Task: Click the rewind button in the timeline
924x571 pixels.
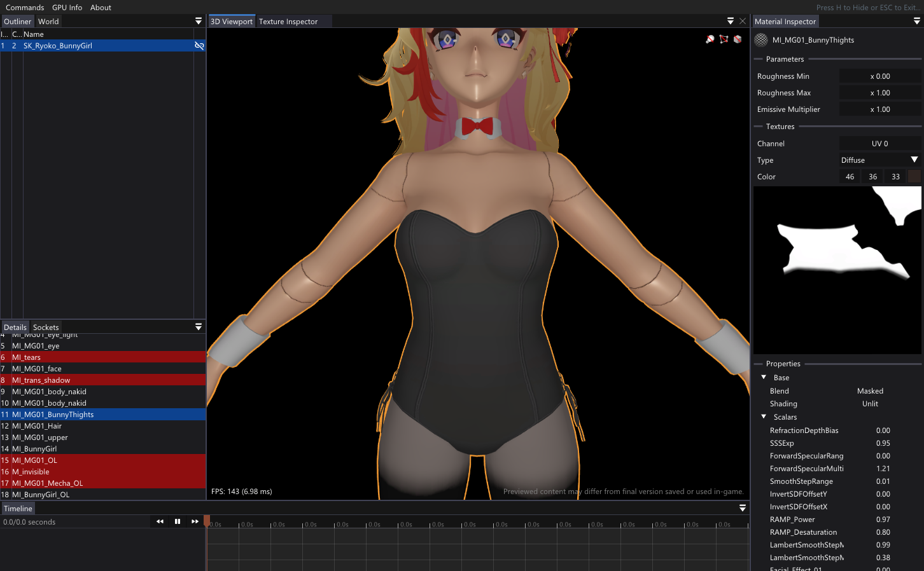Action: 160,521
